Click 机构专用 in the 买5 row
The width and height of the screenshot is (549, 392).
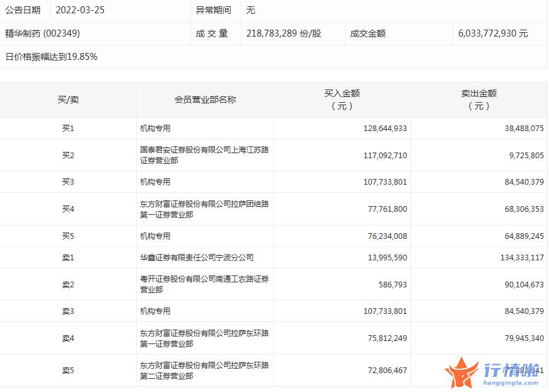[155, 236]
